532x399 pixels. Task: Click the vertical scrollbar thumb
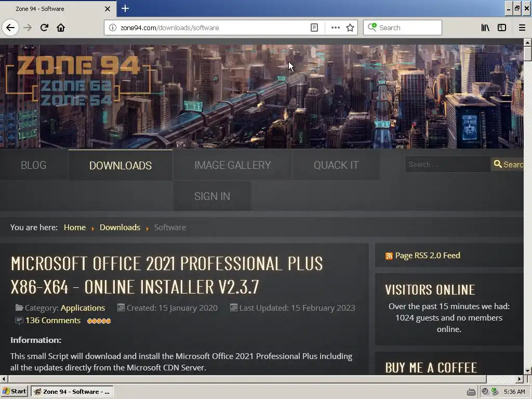[x=527, y=54]
